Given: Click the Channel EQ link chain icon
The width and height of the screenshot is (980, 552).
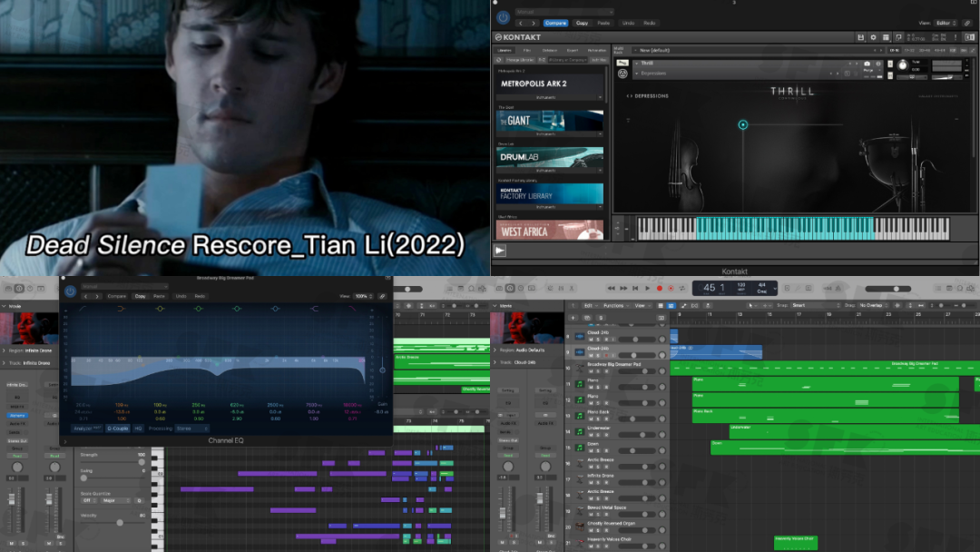Looking at the screenshot, I should [x=382, y=296].
